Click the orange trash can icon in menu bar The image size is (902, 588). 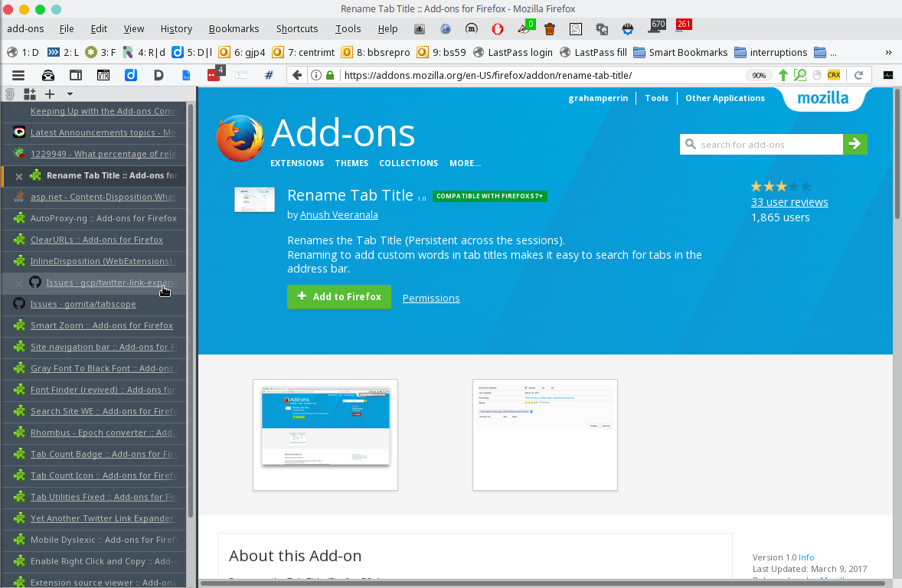click(549, 29)
